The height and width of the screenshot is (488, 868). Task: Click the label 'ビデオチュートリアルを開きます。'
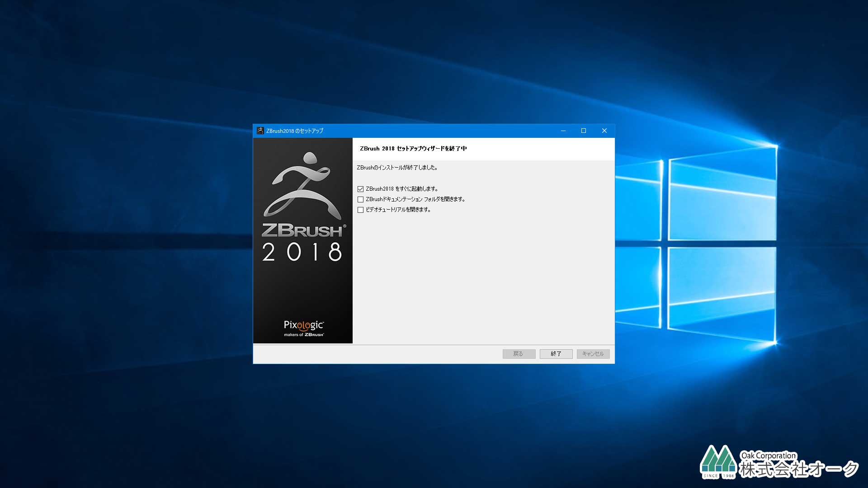(398, 210)
